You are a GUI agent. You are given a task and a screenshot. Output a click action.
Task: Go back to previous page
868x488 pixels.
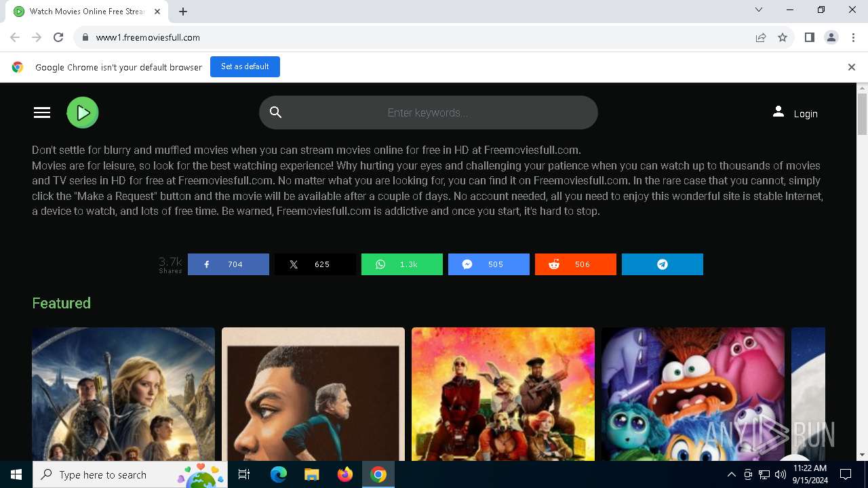point(15,37)
